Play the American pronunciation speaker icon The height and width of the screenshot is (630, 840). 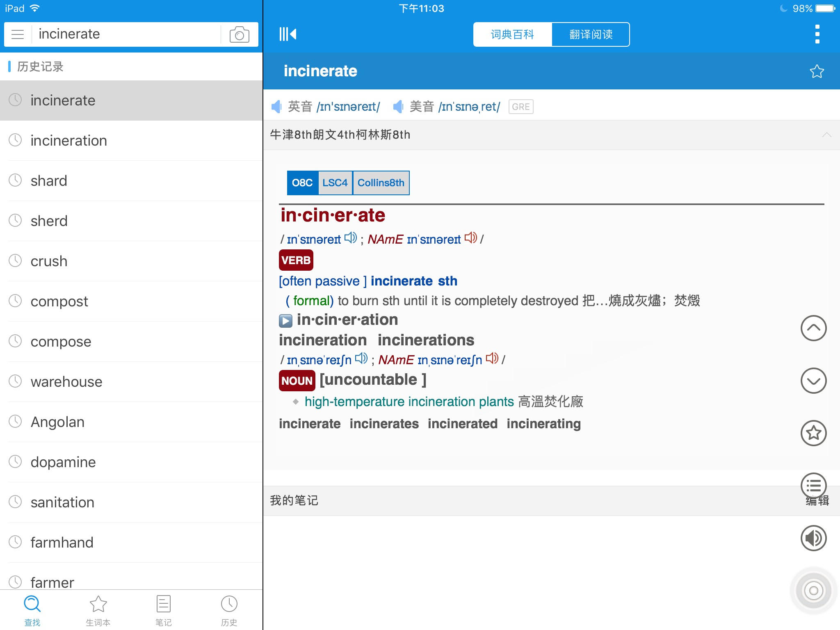click(398, 106)
